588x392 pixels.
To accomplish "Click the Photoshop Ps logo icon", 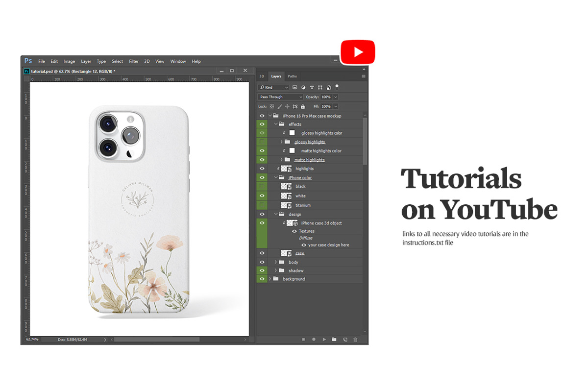I will [x=28, y=61].
